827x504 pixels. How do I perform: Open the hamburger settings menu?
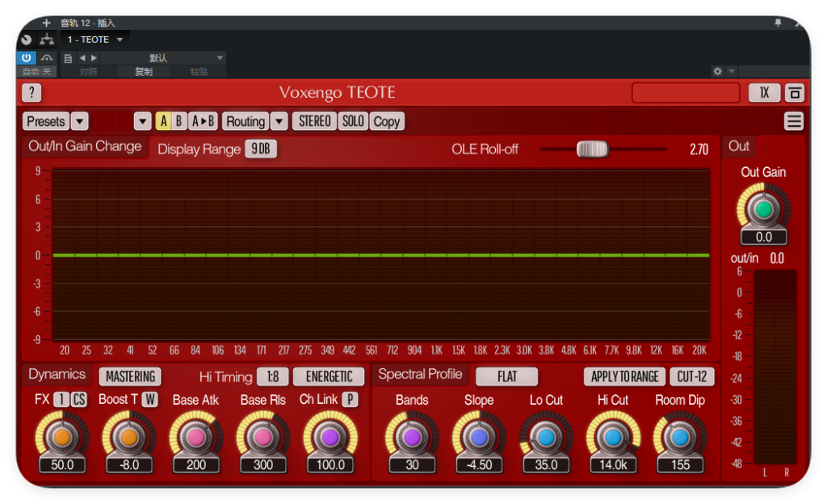pos(794,121)
